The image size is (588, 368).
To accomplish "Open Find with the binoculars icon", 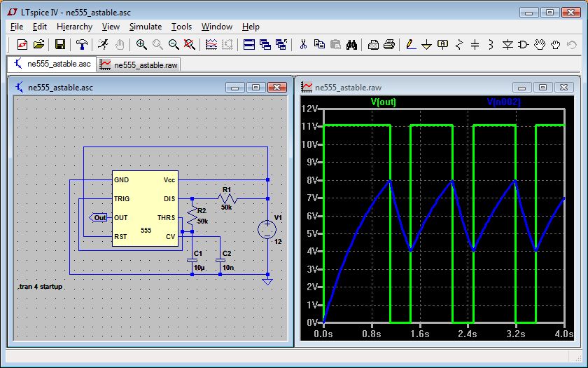I will click(351, 45).
